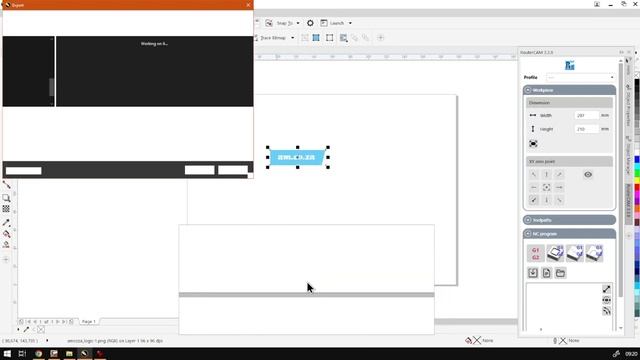Click the third NC program G-code block icon
Image resolution: width=640 pixels, height=360 pixels.
coord(575,253)
